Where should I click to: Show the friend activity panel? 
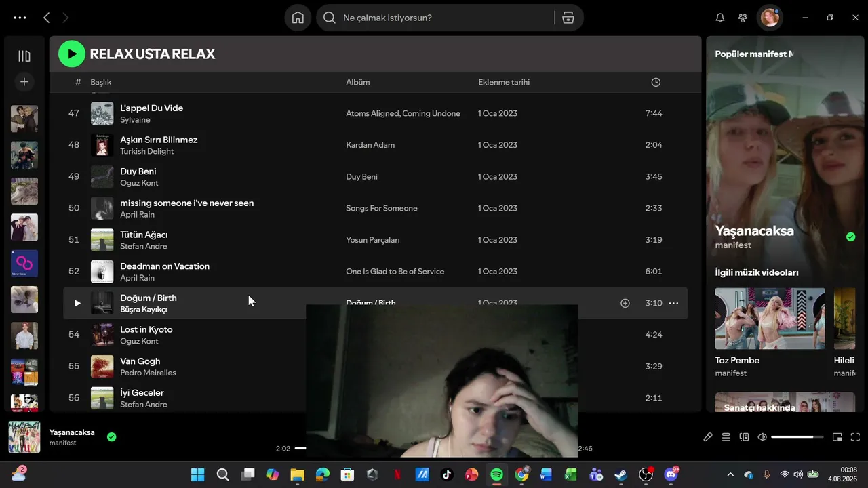click(x=743, y=18)
